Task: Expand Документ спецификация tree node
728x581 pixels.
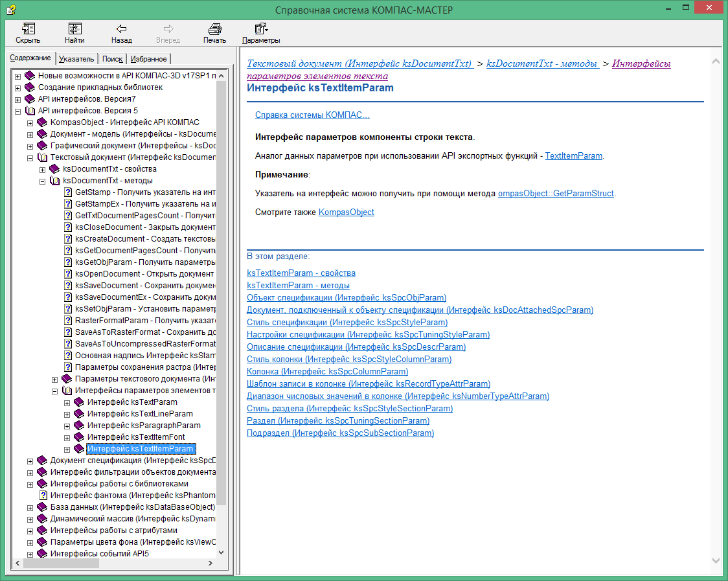Action: click(30, 461)
